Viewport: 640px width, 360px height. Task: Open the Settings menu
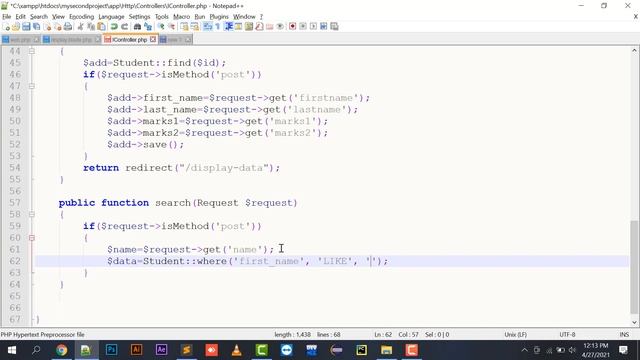click(x=139, y=17)
